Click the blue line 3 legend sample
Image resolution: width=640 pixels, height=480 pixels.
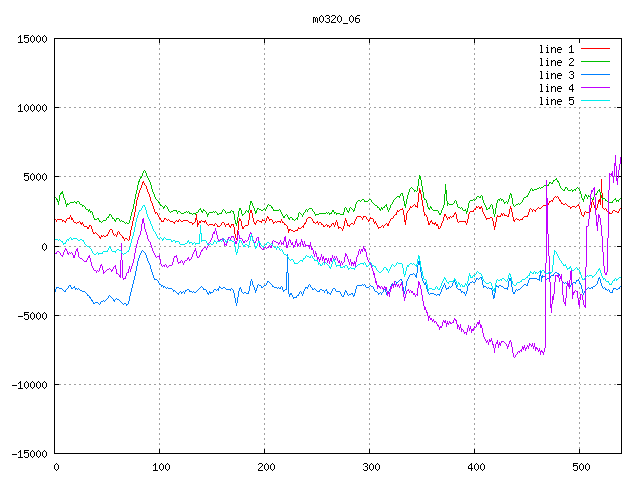pyautogui.click(x=595, y=75)
